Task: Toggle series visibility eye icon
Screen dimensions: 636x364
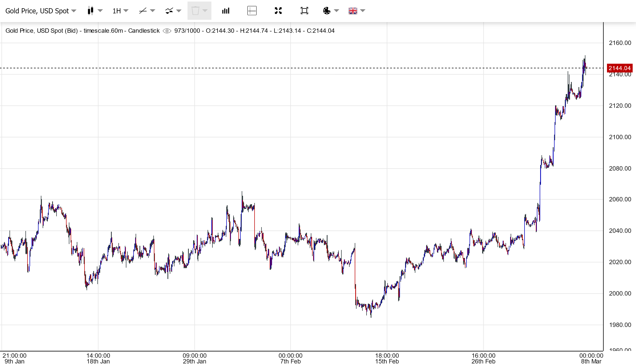Action: (167, 31)
